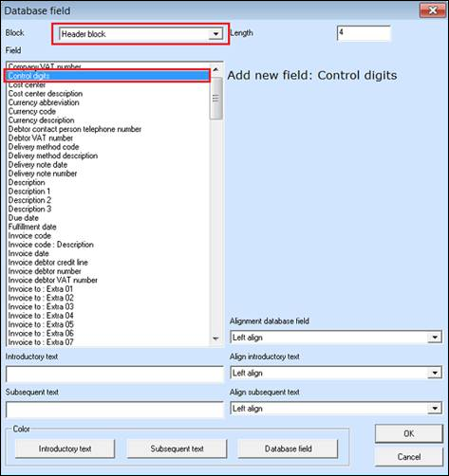Image resolution: width=449 pixels, height=476 pixels.
Task: Expand the Alignment database field dropdown
Action: coord(336,338)
